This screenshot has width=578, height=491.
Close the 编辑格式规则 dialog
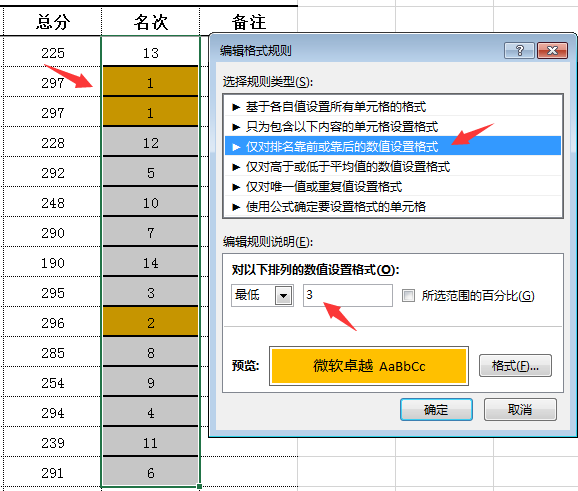(552, 50)
